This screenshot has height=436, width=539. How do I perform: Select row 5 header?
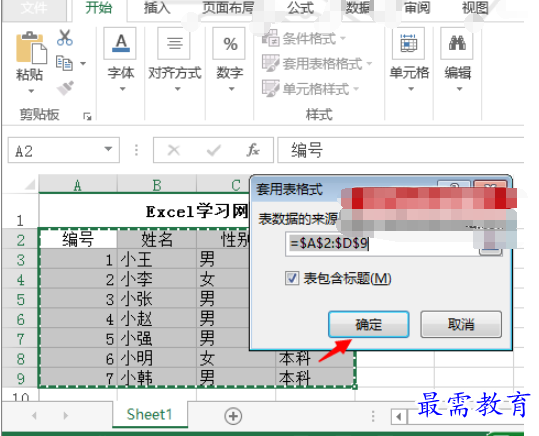click(21, 299)
